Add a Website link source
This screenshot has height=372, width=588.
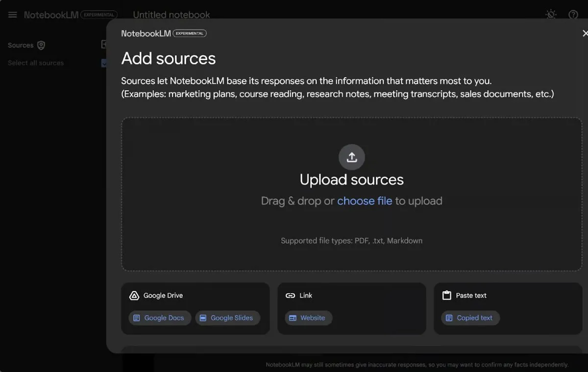[x=308, y=318]
